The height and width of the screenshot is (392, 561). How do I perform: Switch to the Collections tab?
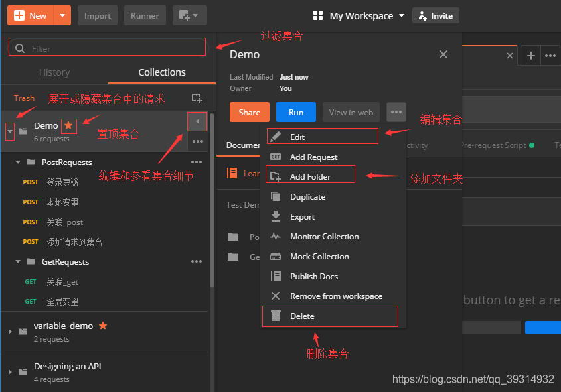click(162, 72)
